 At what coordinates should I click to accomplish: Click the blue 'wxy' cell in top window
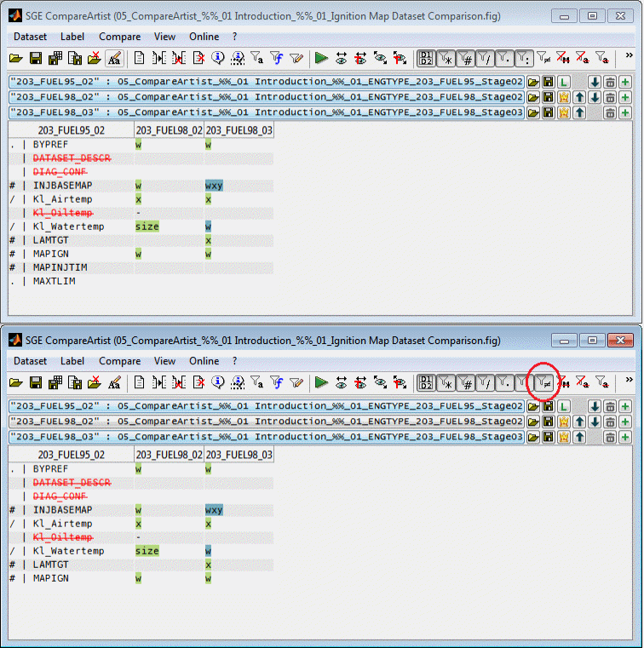214,186
